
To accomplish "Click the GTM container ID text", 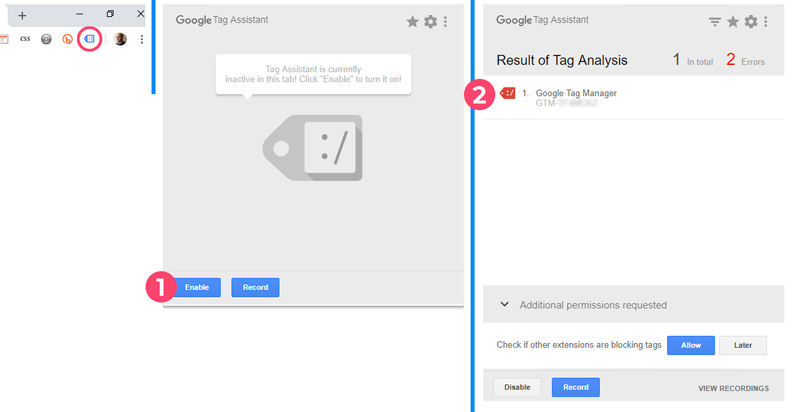I will 566,104.
